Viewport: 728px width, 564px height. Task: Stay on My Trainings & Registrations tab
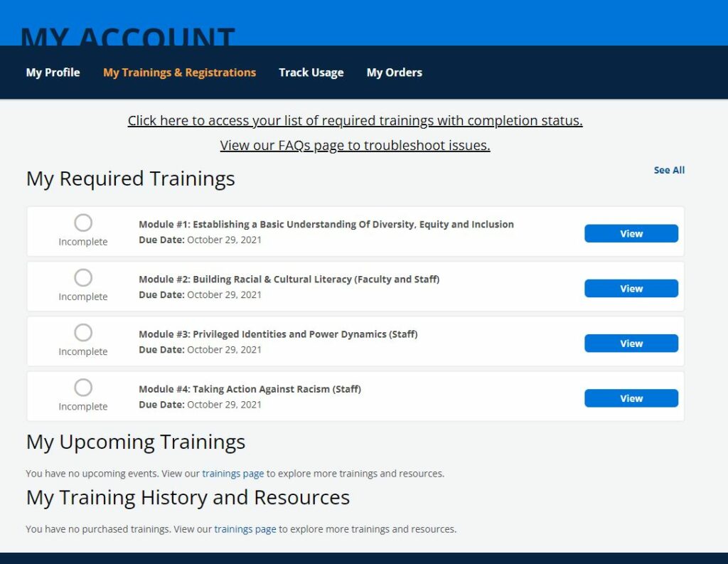pos(179,73)
